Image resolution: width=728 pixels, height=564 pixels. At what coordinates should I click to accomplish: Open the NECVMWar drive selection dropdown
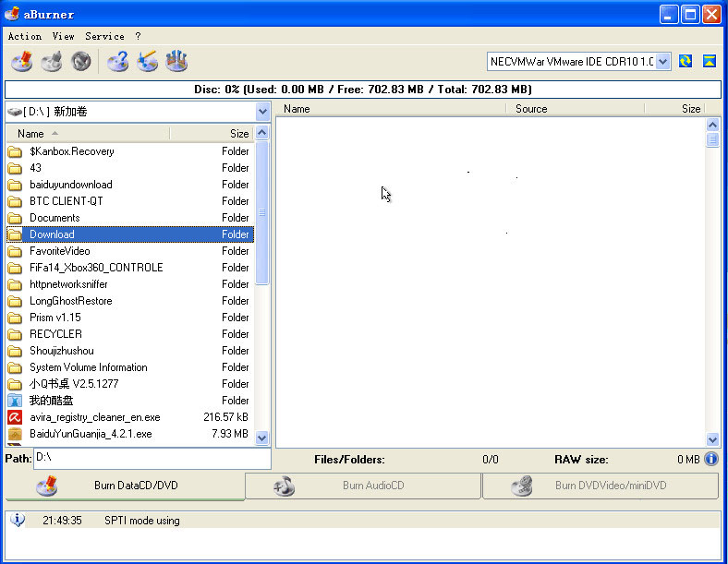[x=662, y=62]
